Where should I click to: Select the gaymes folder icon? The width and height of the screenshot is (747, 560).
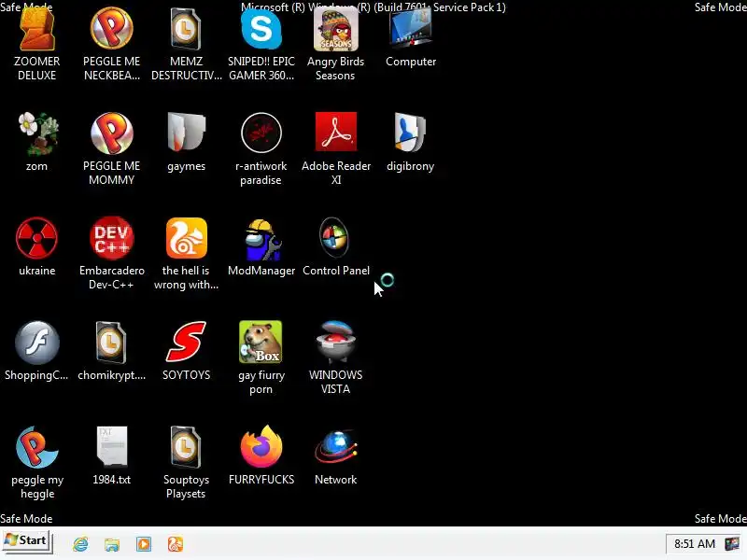tap(186, 133)
